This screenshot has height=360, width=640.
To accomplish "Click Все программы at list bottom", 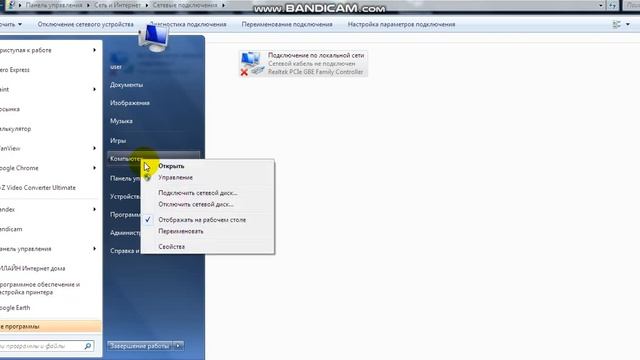I will point(50,327).
